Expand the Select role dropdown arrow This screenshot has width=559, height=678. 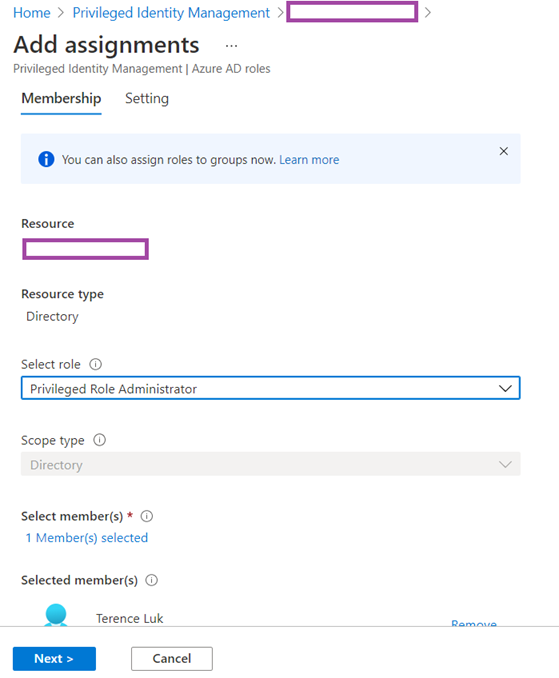(x=505, y=388)
